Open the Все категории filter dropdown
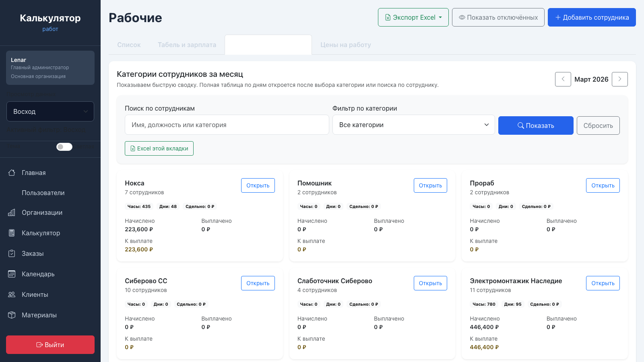Screen dimensions: 644x362 tap(413, 125)
